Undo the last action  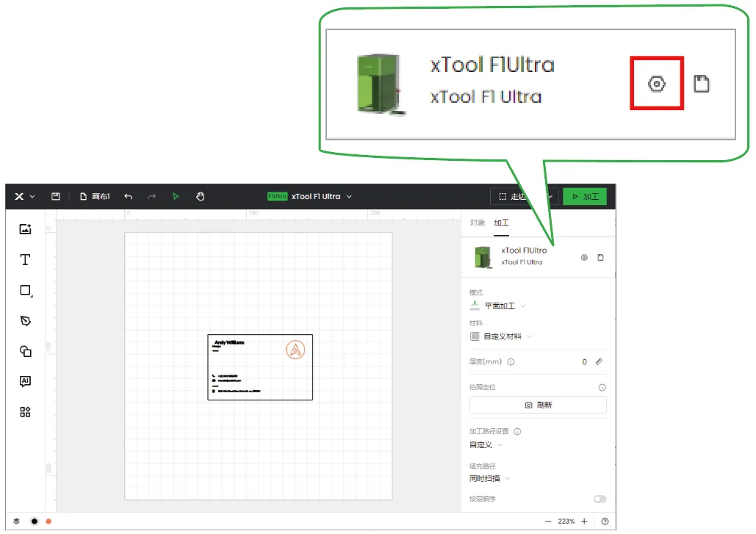[129, 196]
